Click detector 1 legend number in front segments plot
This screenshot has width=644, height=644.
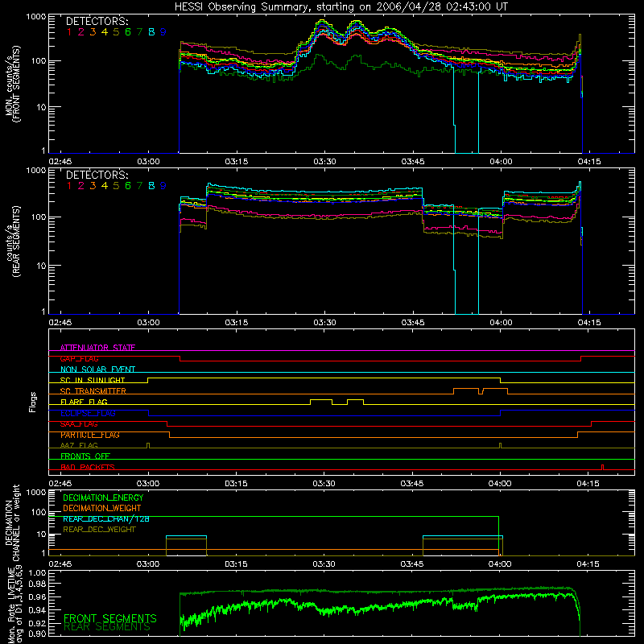coord(69,32)
